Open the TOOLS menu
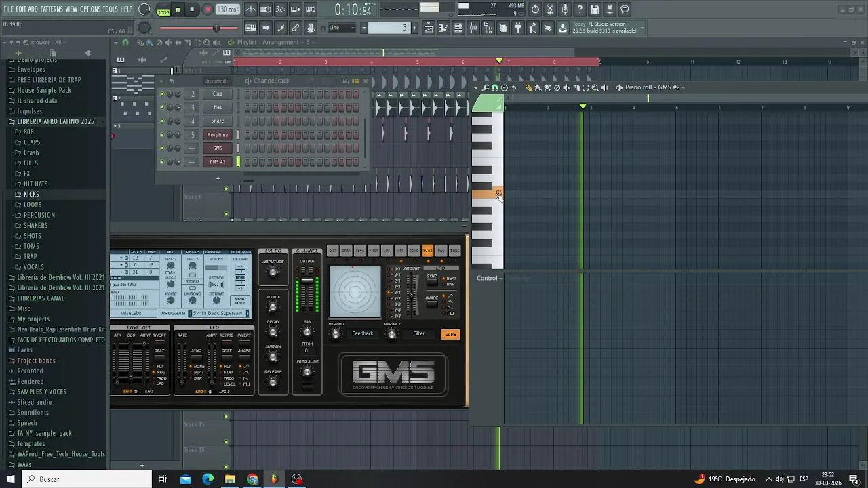868x488 pixels. [x=111, y=9]
